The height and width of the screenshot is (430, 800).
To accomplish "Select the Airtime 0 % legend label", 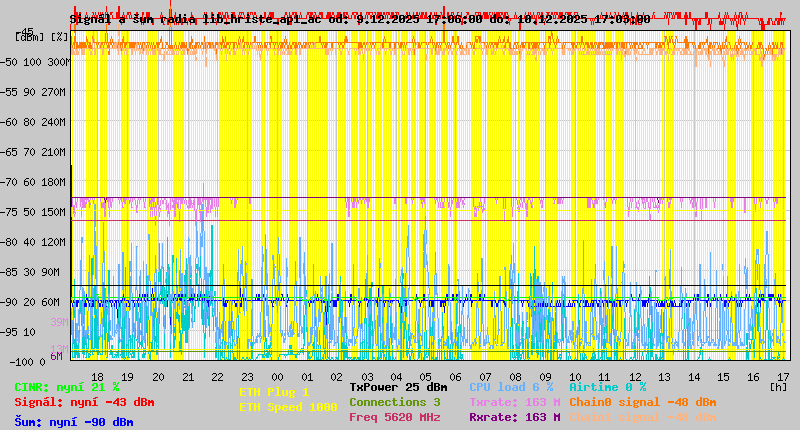I will pos(607,387).
